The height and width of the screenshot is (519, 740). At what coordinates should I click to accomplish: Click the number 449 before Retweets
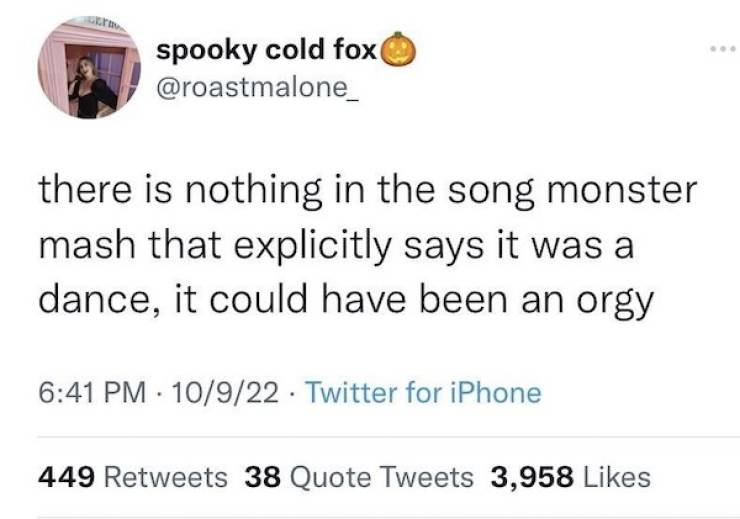67,477
